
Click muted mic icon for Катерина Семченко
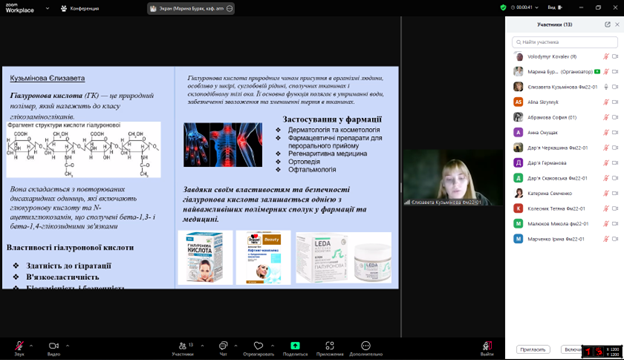pyautogui.click(x=606, y=193)
